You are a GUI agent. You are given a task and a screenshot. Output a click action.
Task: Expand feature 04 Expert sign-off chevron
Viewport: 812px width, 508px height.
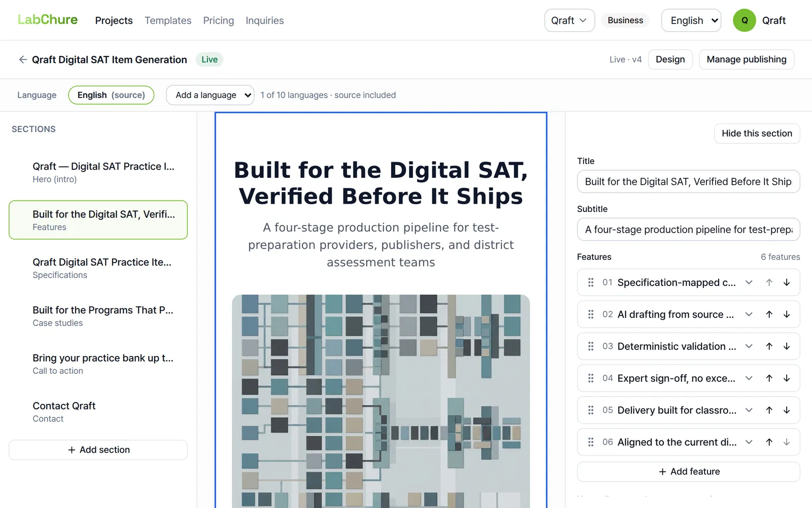pyautogui.click(x=749, y=378)
